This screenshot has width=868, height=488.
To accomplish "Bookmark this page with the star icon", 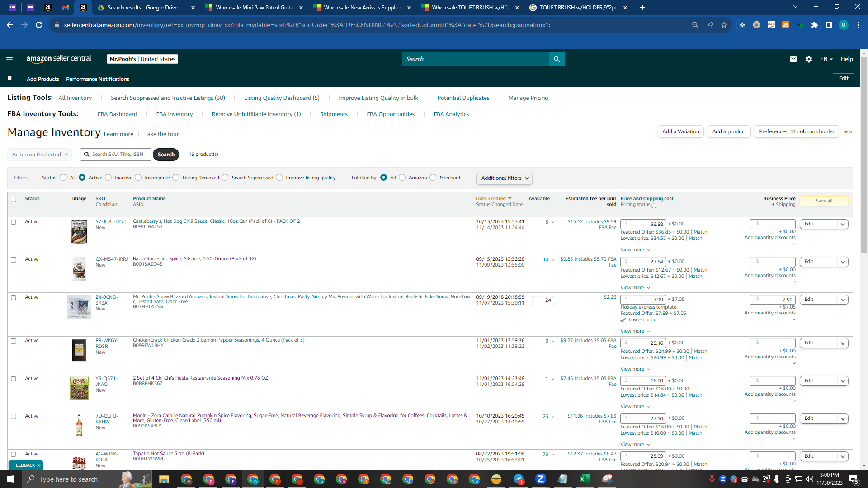I will coord(724,25).
